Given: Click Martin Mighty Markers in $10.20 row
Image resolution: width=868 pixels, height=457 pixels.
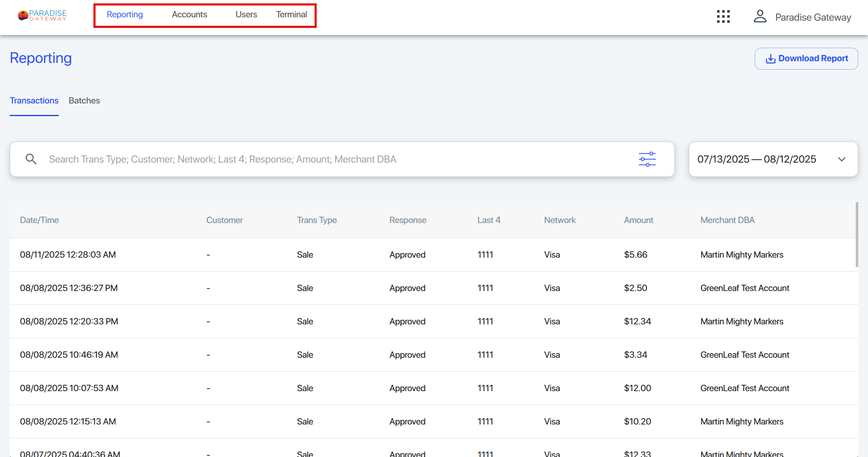Looking at the screenshot, I should click(x=742, y=422).
